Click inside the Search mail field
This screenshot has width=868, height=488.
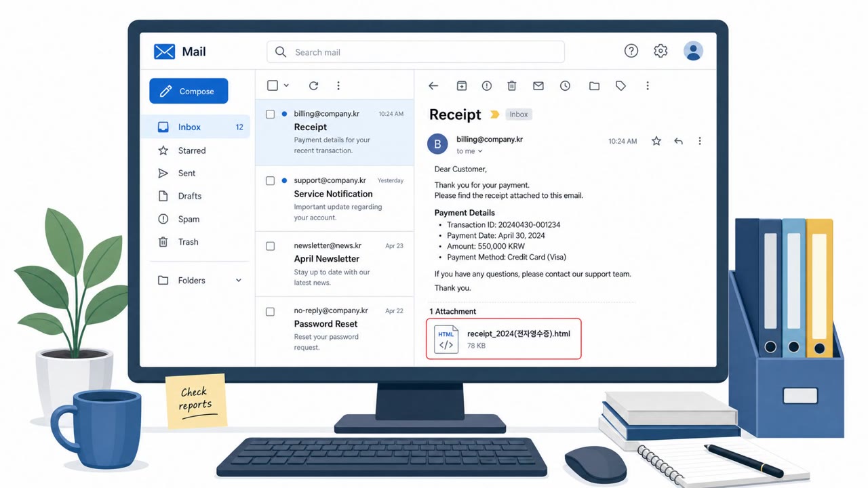pyautogui.click(x=416, y=52)
